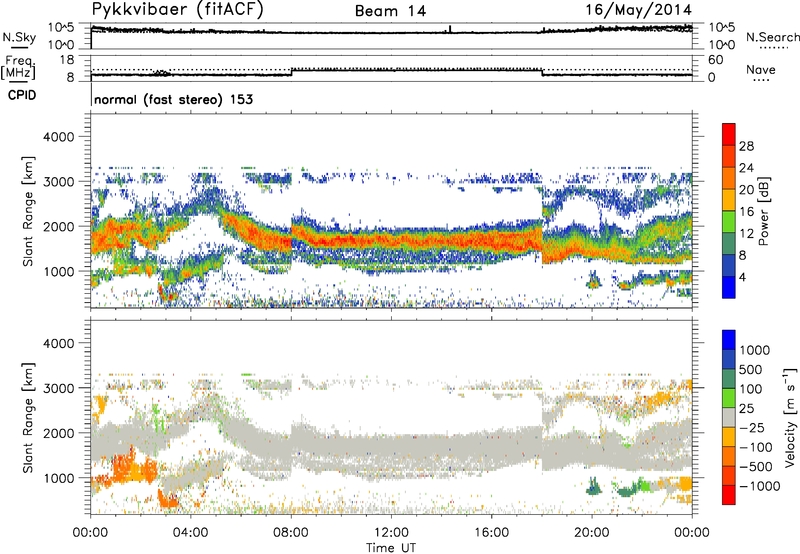Click the 20:00 time axis label
Screen dimensions: 800x554
tap(592, 533)
